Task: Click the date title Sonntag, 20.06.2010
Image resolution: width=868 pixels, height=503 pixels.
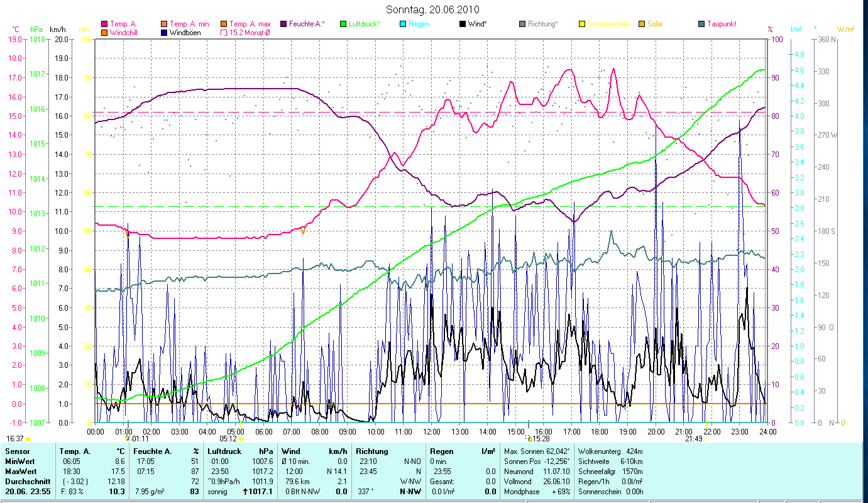Action: pos(434,9)
